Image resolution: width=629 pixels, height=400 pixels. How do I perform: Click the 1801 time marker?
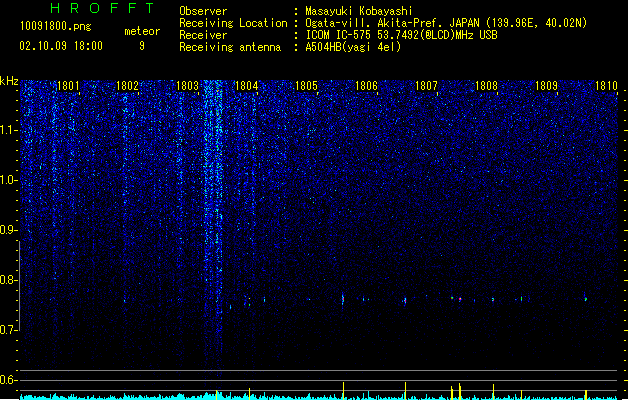pos(68,86)
